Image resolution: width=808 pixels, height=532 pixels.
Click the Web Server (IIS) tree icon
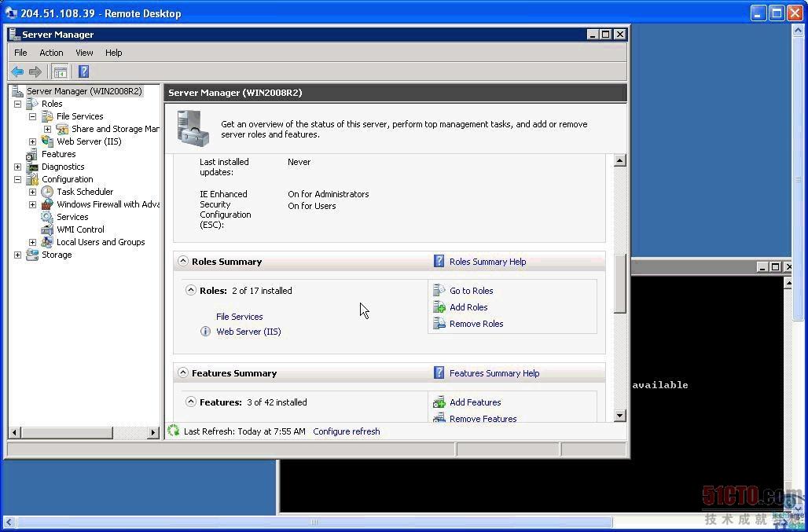point(47,141)
